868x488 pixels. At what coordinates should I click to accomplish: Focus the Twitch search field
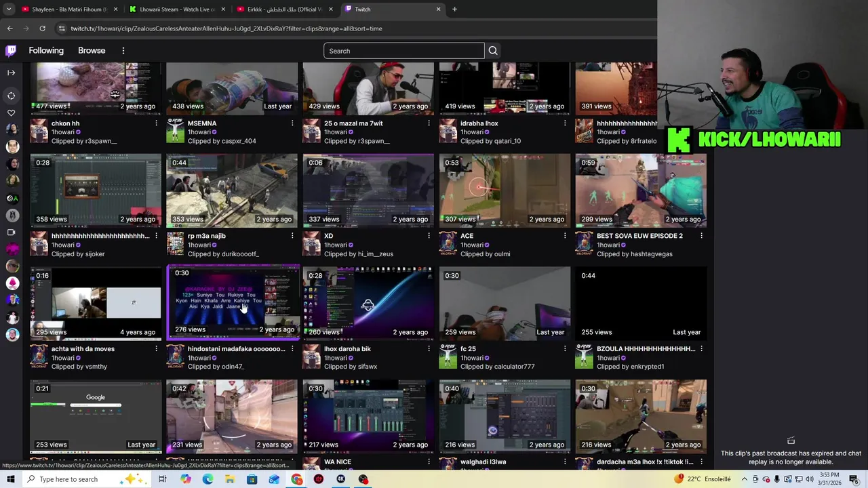[404, 51]
